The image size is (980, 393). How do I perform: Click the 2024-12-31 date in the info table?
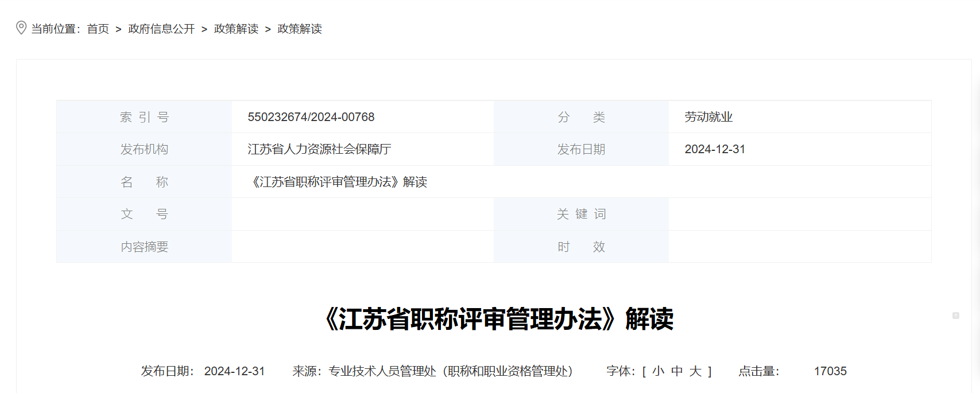pos(715,149)
